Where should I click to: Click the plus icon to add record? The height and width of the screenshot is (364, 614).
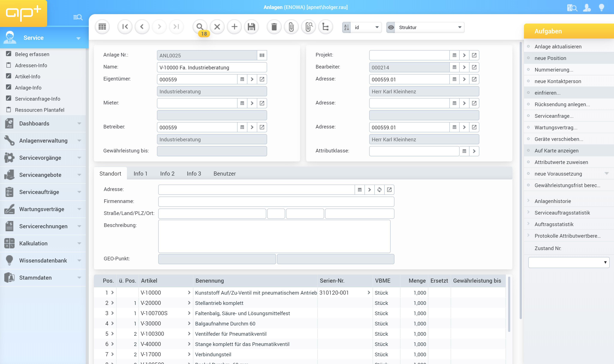point(234,27)
